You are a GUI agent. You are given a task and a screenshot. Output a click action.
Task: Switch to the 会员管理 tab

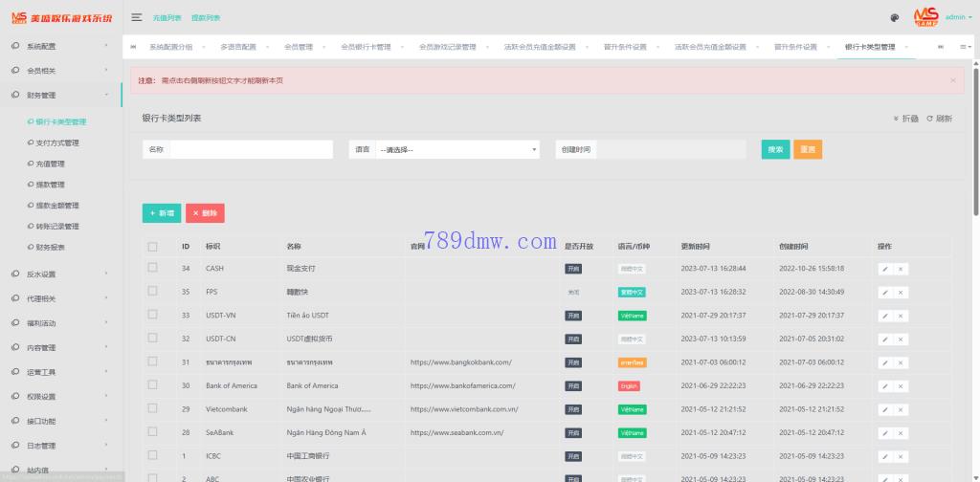tap(299, 47)
